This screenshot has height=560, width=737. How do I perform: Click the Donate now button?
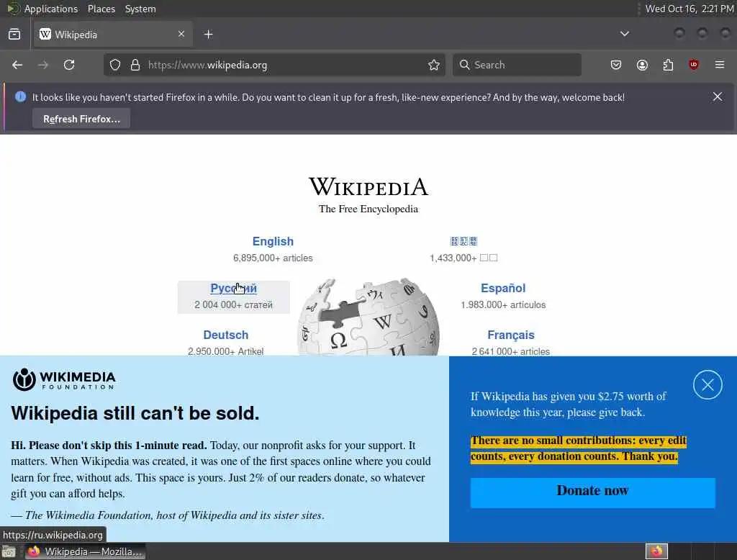coord(593,492)
